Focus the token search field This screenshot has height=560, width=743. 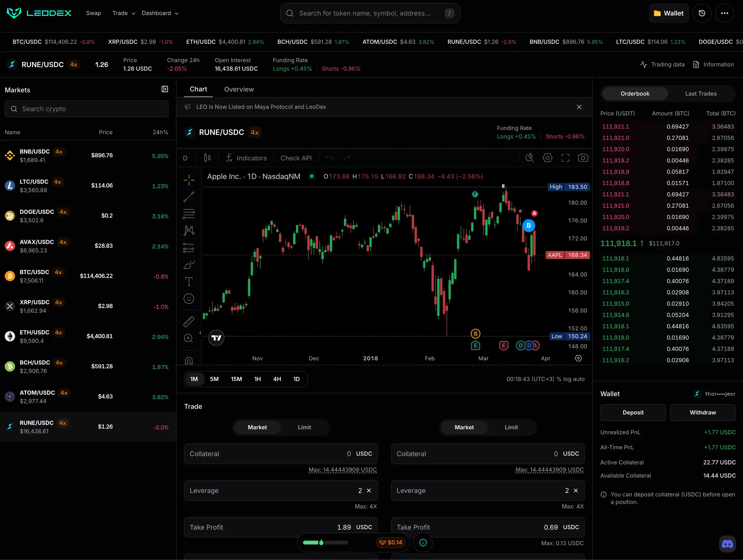tap(370, 13)
